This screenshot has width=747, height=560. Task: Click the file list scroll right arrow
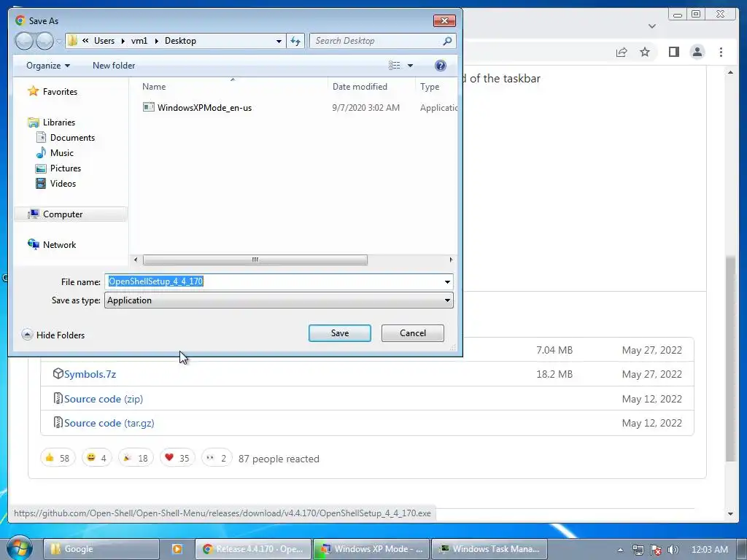click(x=451, y=260)
